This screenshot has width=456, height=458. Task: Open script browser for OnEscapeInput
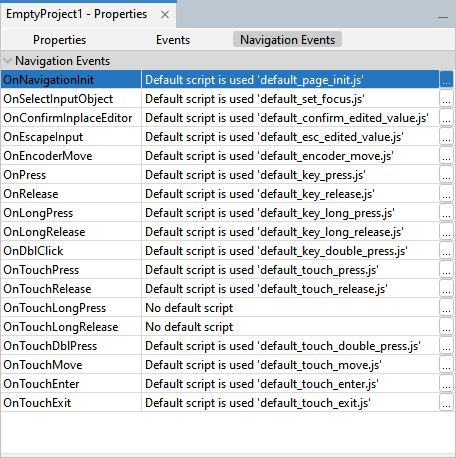pyautogui.click(x=446, y=137)
